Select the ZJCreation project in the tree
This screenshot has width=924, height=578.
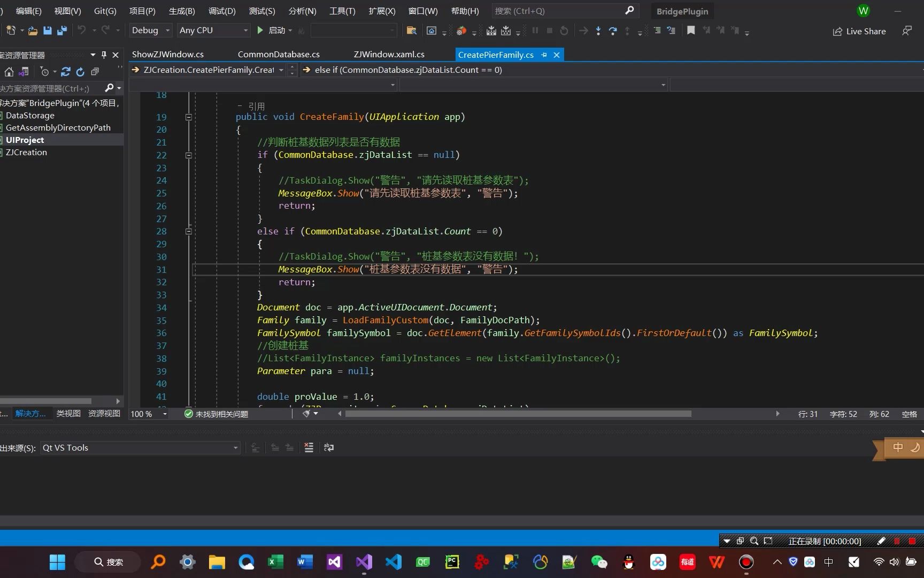click(x=26, y=153)
